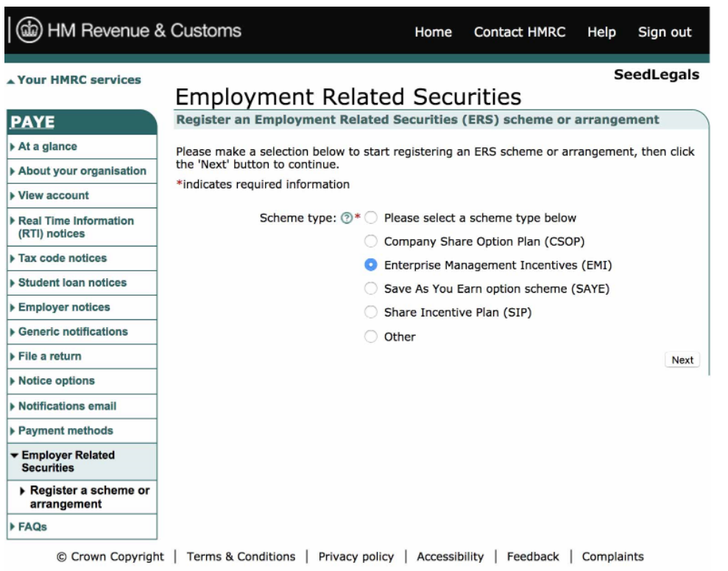Click the Scheme type help question icon
The height and width of the screenshot is (571, 728).
346,218
